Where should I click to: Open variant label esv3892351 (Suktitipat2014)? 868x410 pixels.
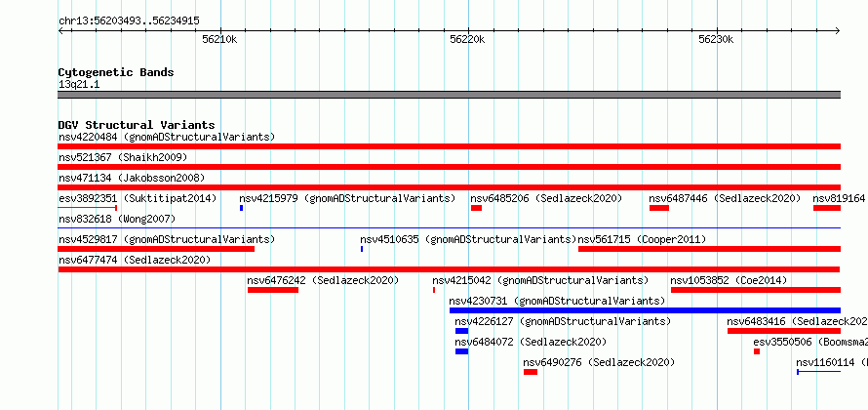[x=138, y=198]
